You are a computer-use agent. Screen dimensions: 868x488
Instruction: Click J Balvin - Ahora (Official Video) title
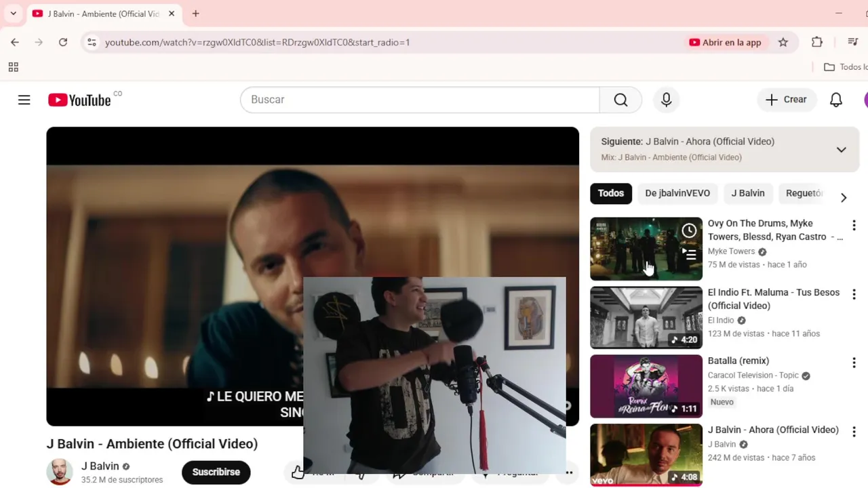click(x=773, y=430)
